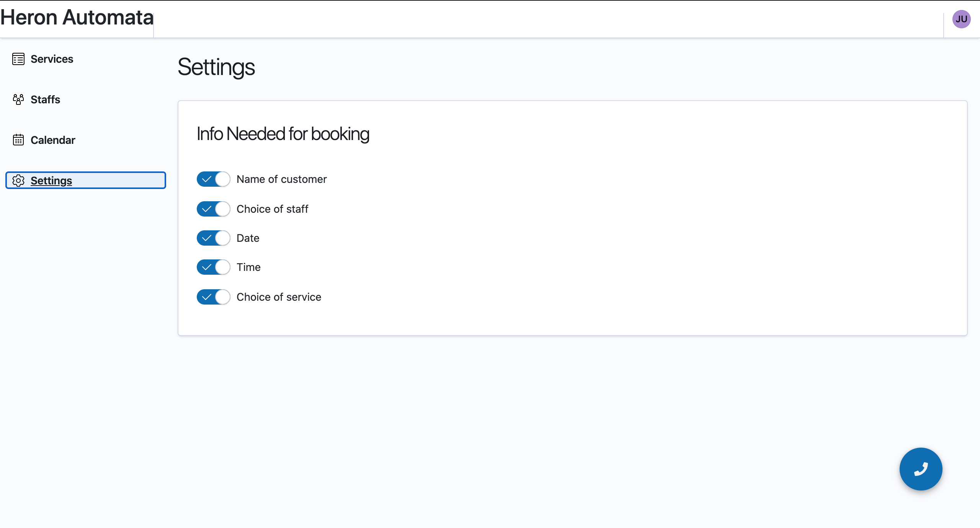Image resolution: width=980 pixels, height=528 pixels.
Task: Go to the Staffs page
Action: click(45, 99)
